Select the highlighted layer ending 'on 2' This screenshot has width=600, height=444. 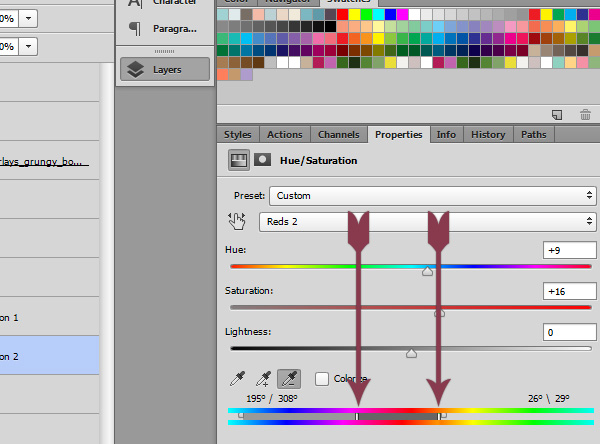coord(49,355)
